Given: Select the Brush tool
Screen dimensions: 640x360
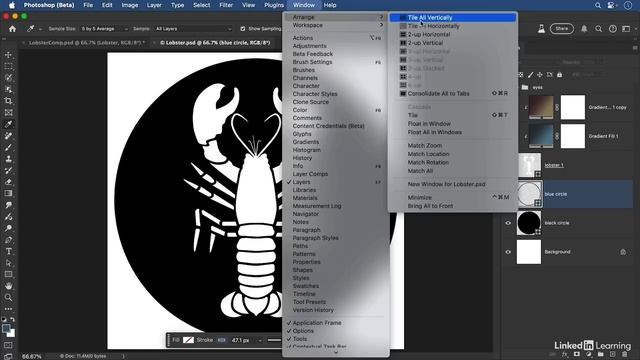Looking at the screenshot, I should coord(8,147).
